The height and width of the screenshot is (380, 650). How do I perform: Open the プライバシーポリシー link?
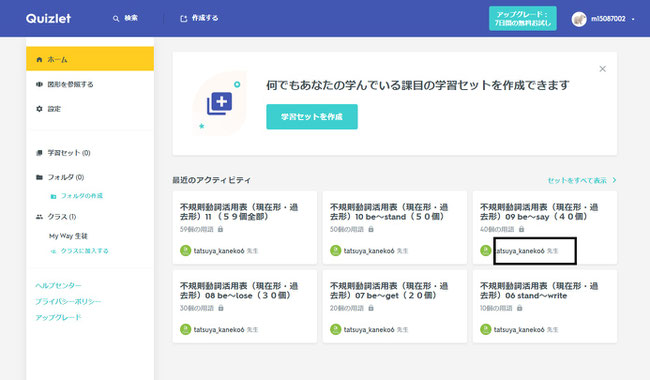(68, 301)
